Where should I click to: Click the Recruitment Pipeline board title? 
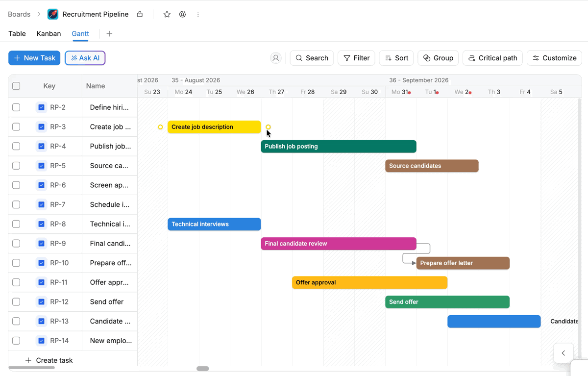click(96, 14)
